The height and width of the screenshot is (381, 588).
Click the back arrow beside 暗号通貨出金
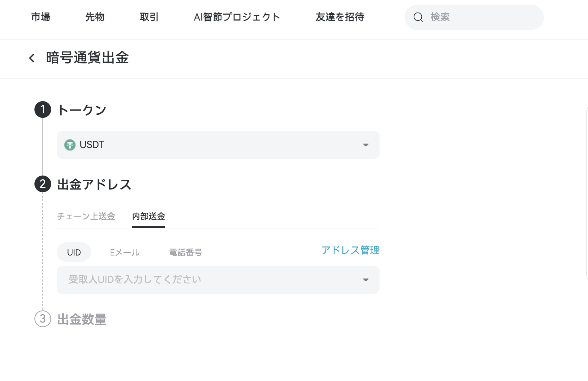[32, 58]
